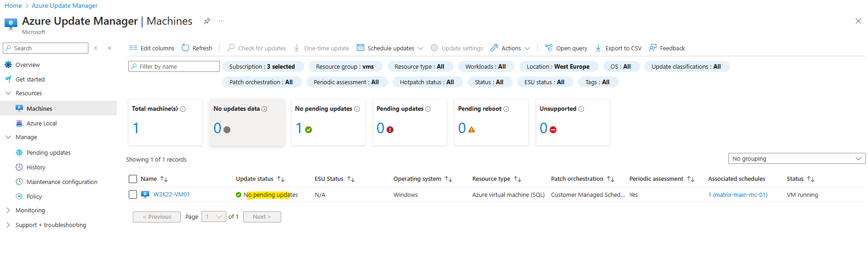Sort table by Update status arrows
Screen dimensions: 868x276
click(281, 179)
